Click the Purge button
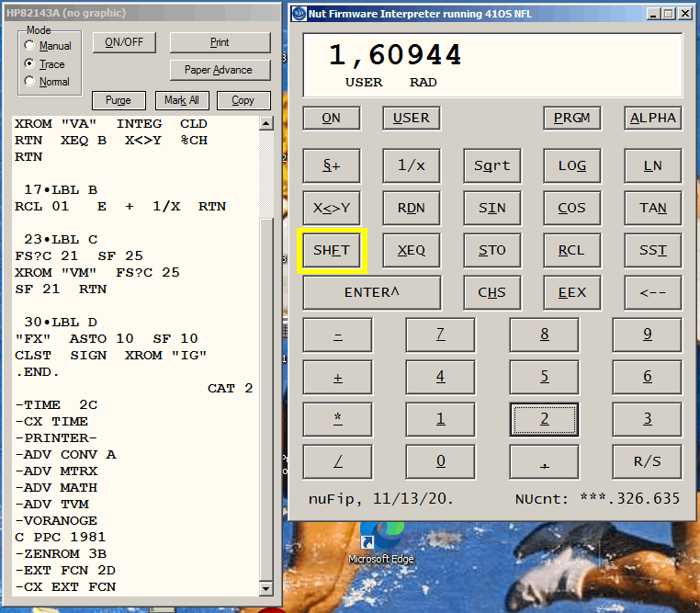 119,100
